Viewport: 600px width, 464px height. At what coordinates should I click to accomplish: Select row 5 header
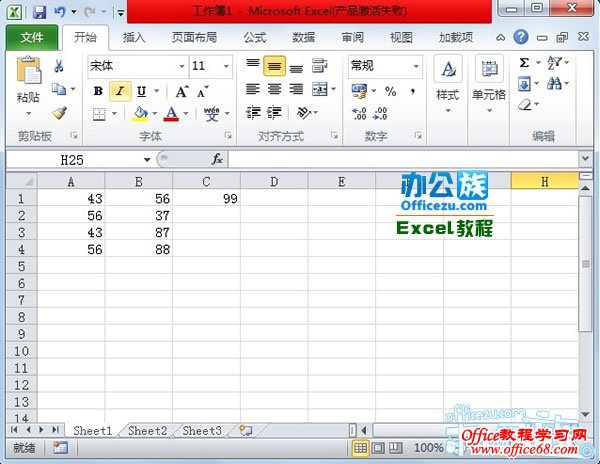coord(22,266)
